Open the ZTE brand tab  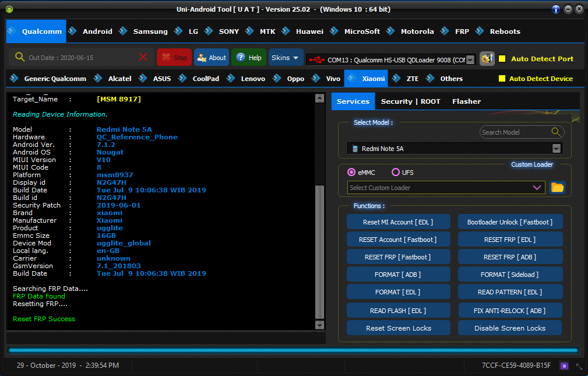tap(413, 79)
